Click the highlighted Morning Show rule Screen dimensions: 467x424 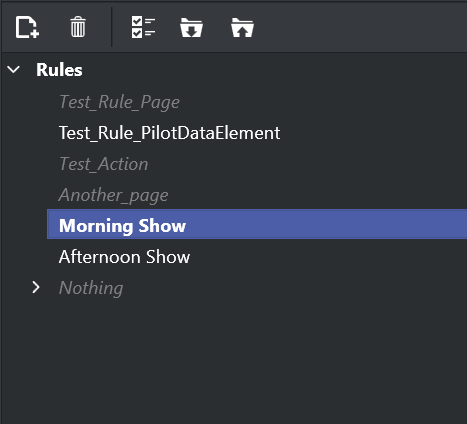pyautogui.click(x=122, y=226)
